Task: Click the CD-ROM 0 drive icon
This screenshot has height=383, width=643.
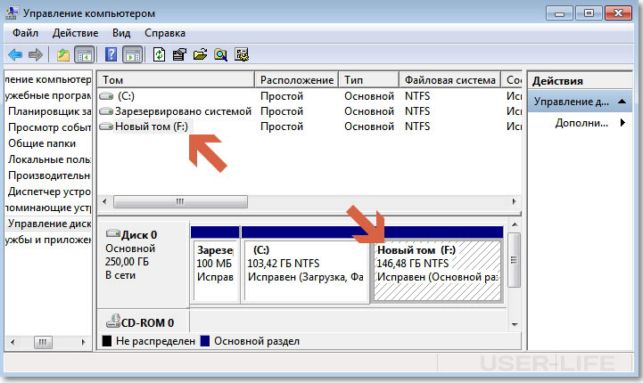Action: pyautogui.click(x=113, y=321)
